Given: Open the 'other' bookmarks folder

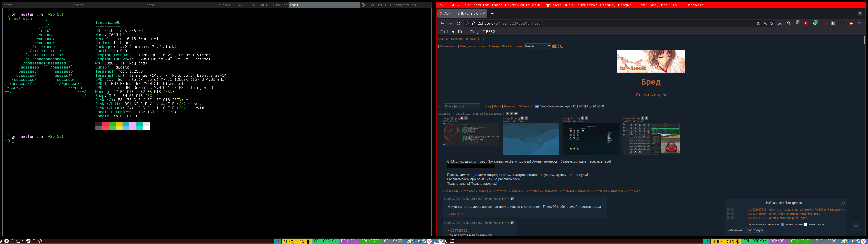Looking at the screenshot, I should click(x=447, y=32).
